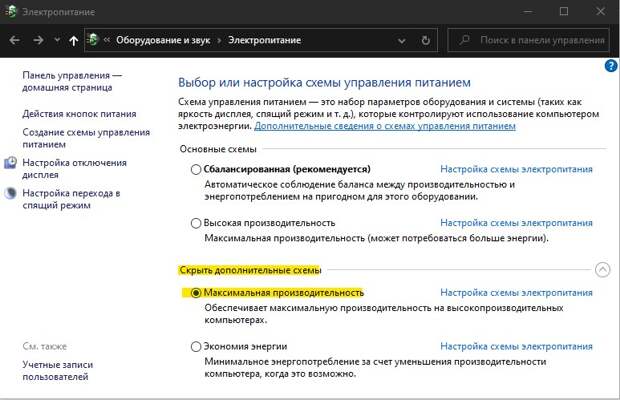Select the Высокая производительность plan
This screenshot has width=620, height=400.
[x=196, y=223]
